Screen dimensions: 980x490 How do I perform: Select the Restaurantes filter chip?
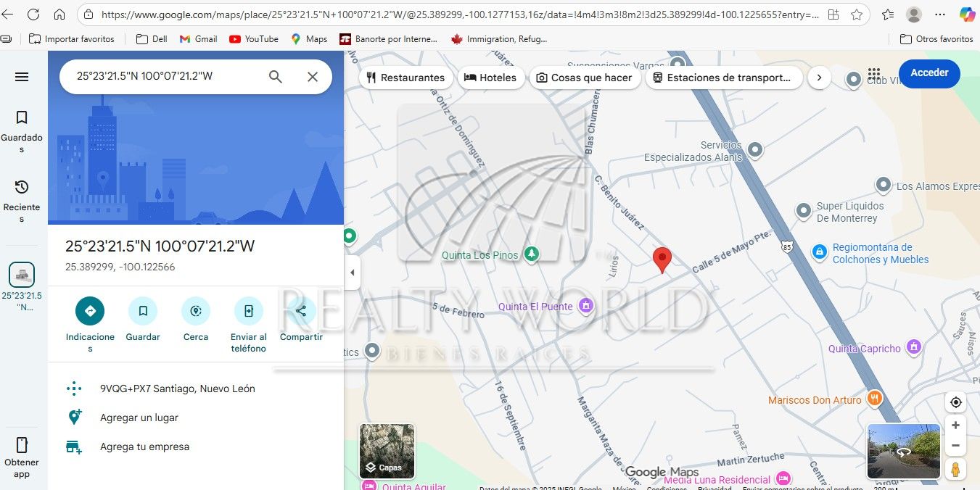[x=406, y=78]
